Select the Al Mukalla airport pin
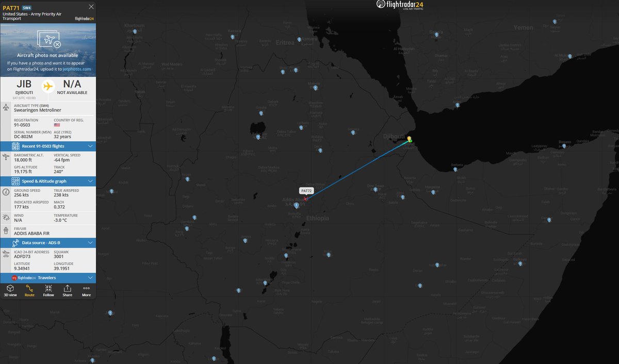Viewport: 619px width, 364px height. [569, 56]
